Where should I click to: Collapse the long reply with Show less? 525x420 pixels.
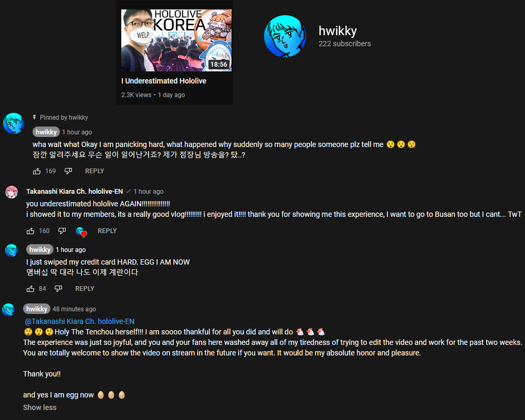tap(40, 407)
